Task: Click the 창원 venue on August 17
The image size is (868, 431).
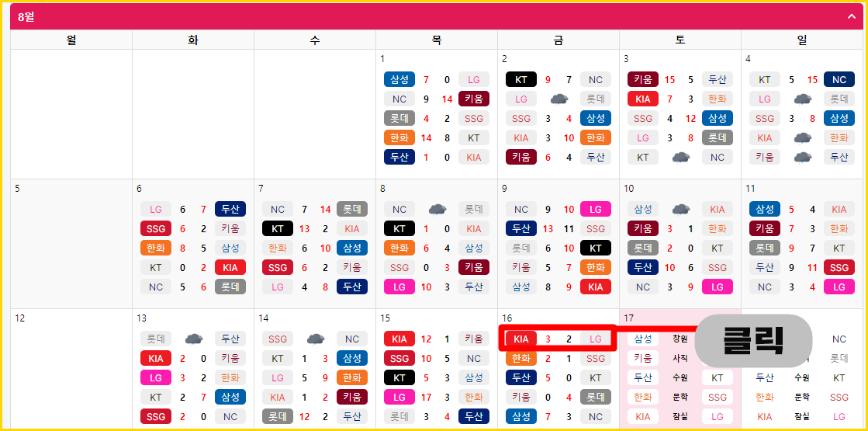Action: pos(680,339)
